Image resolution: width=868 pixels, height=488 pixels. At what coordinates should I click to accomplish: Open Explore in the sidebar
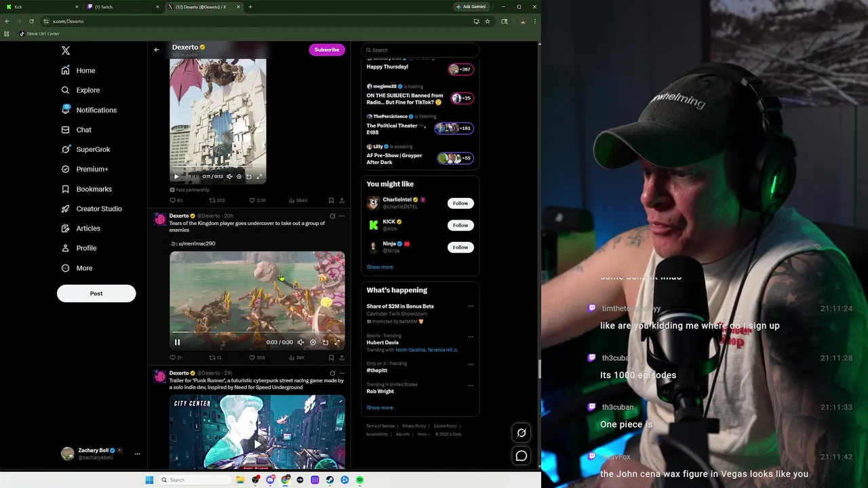pyautogui.click(x=81, y=90)
